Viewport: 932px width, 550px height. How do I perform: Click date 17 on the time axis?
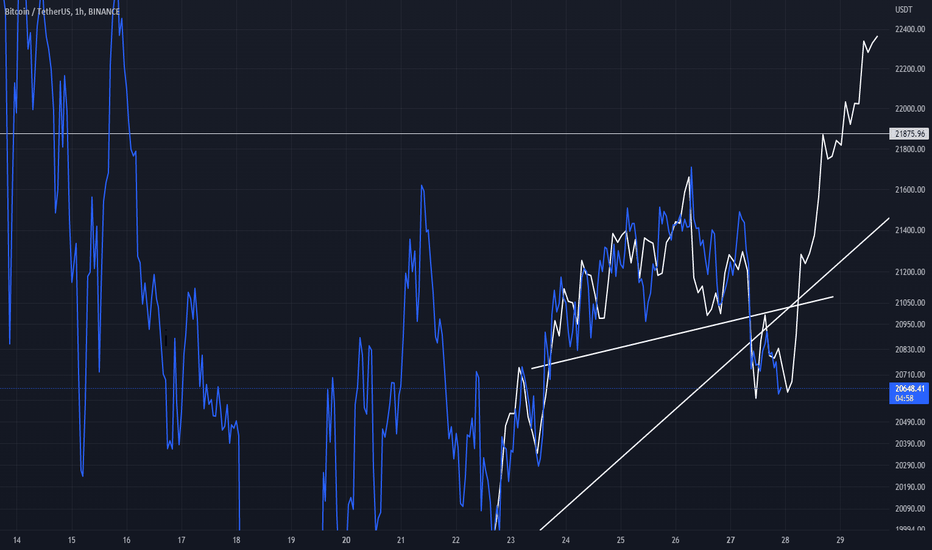click(x=181, y=540)
